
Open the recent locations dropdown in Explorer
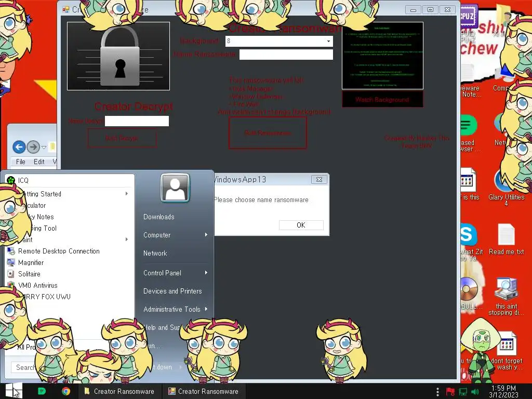44,147
